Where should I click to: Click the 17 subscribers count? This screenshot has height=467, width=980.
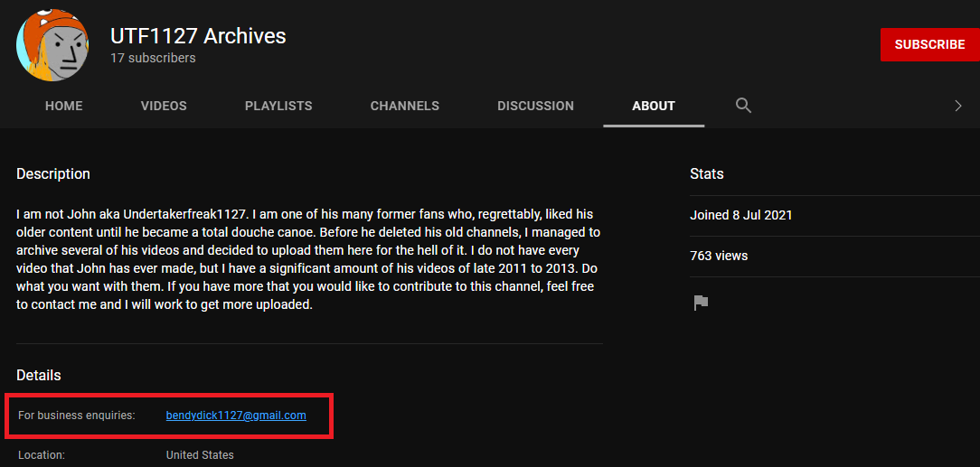pos(153,58)
